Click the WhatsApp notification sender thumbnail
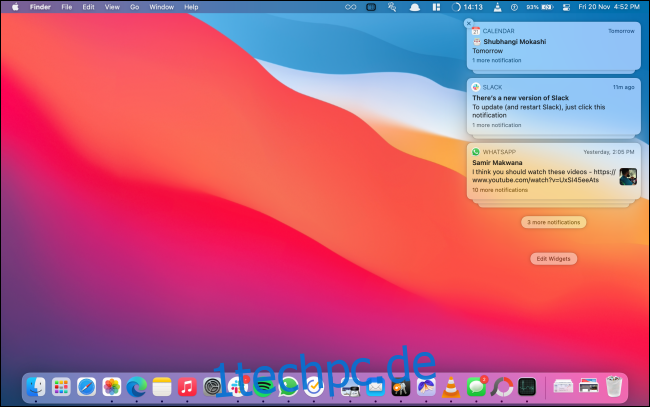The width and height of the screenshot is (650, 407). [x=628, y=177]
